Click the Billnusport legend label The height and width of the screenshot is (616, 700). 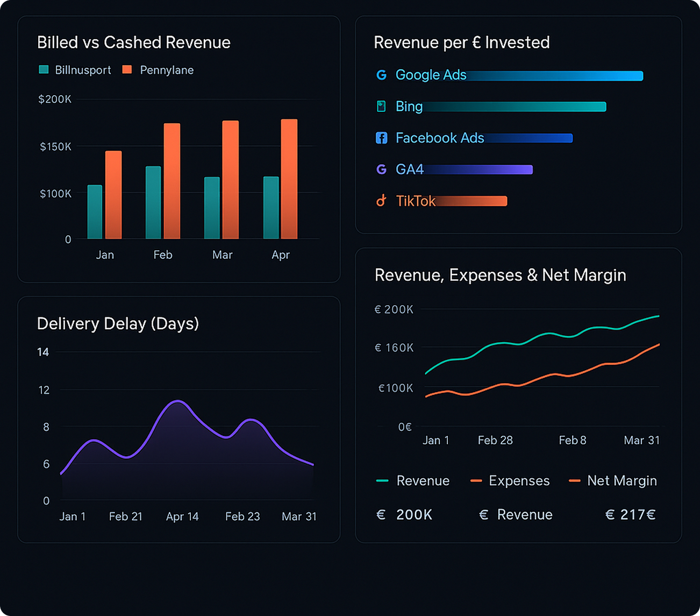pos(83,70)
